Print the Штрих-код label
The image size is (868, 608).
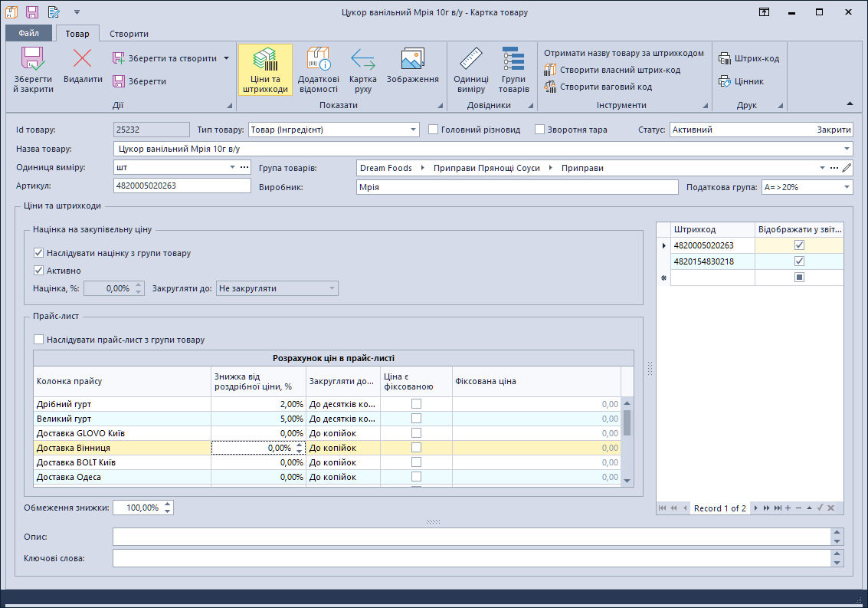[748, 58]
